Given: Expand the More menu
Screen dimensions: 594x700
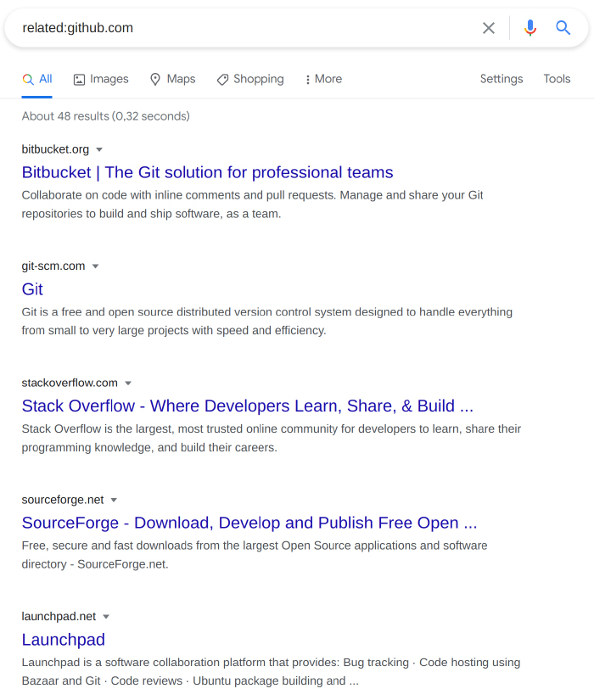Looking at the screenshot, I should click(323, 79).
